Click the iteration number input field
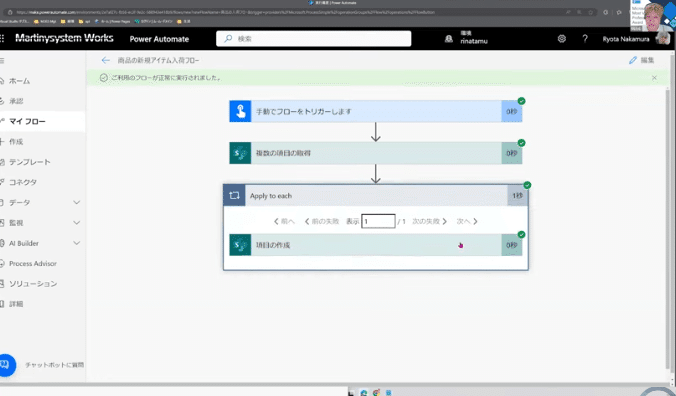The image size is (676, 396). click(x=378, y=221)
